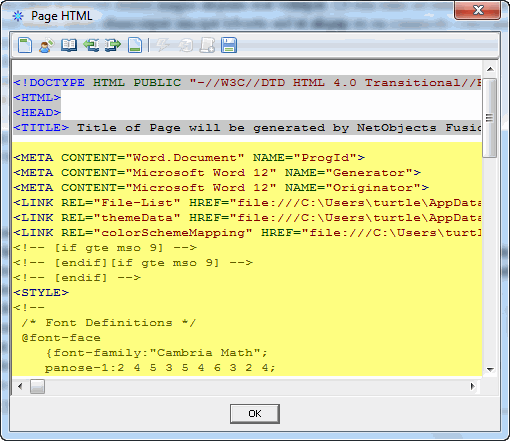Click the page-top section icon in toolbar
Viewport: 510px width, 441px height.
click(25, 45)
